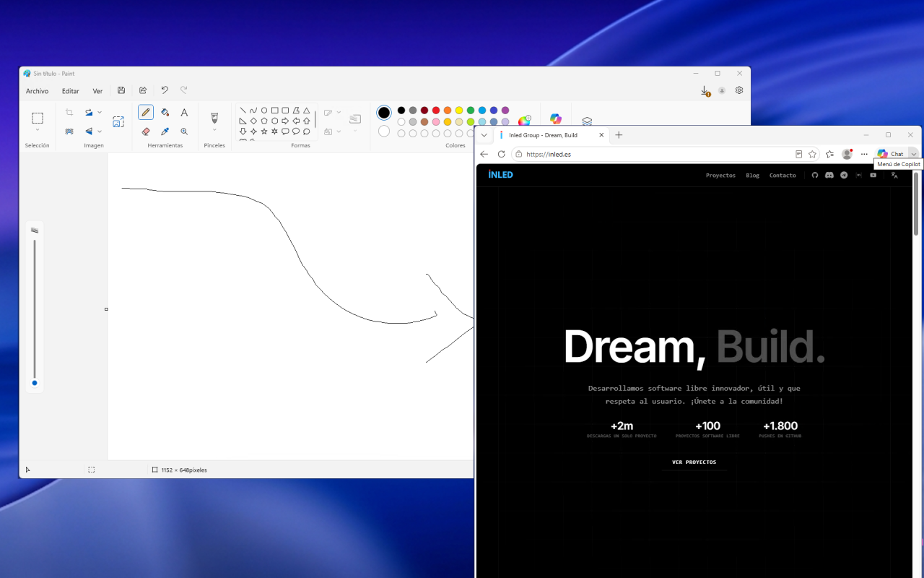The image size is (924, 578).
Task: Click the INLED logo in the navbar
Action: tap(500, 174)
